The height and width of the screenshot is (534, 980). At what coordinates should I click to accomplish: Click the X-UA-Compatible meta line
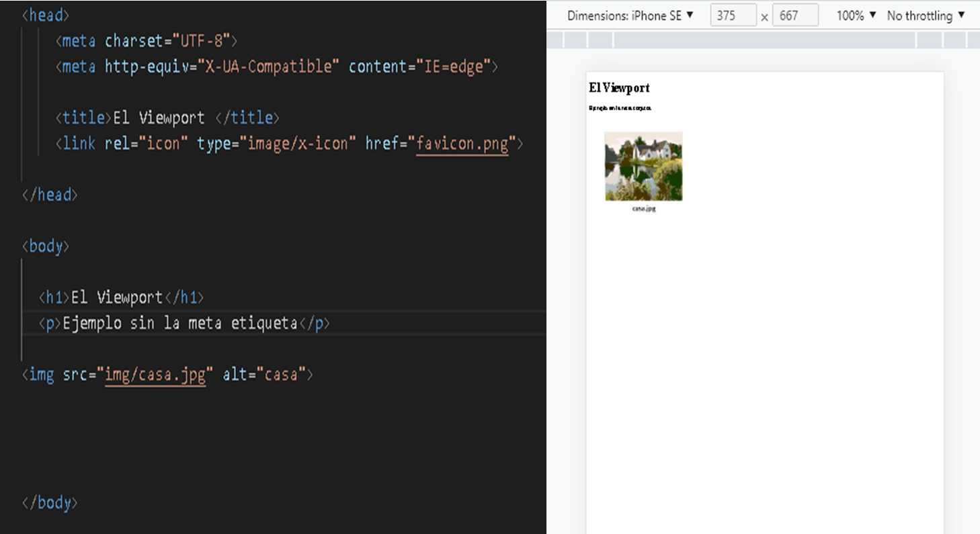coord(276,67)
